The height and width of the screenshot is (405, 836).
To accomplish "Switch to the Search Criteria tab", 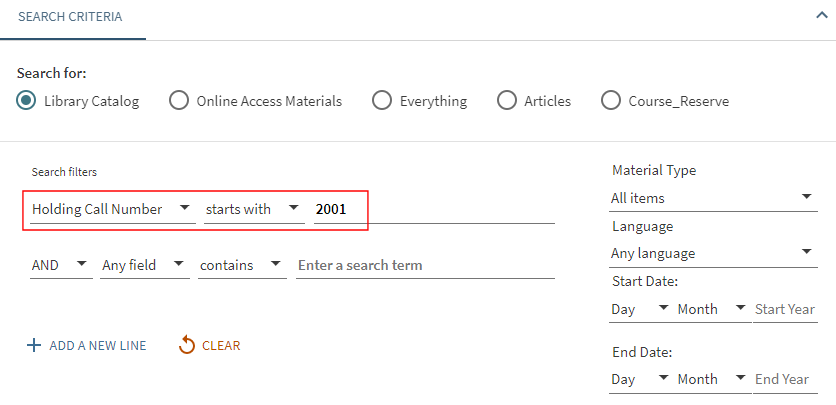I will coord(73,18).
